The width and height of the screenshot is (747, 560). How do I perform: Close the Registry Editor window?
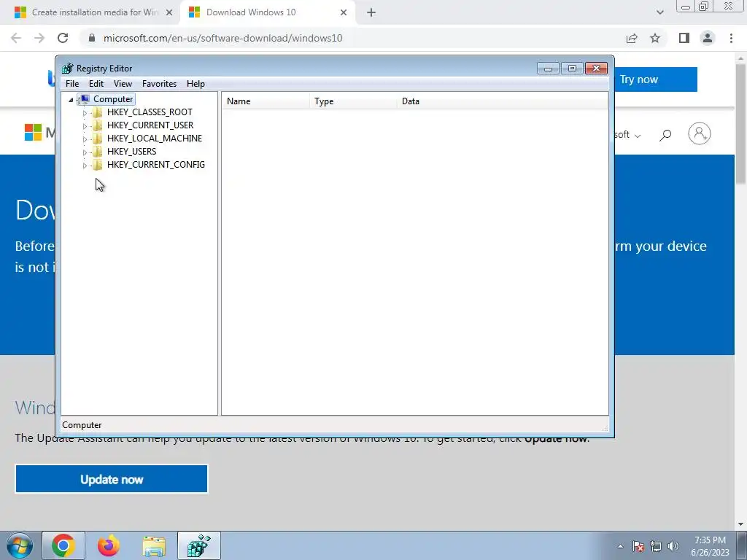(596, 69)
